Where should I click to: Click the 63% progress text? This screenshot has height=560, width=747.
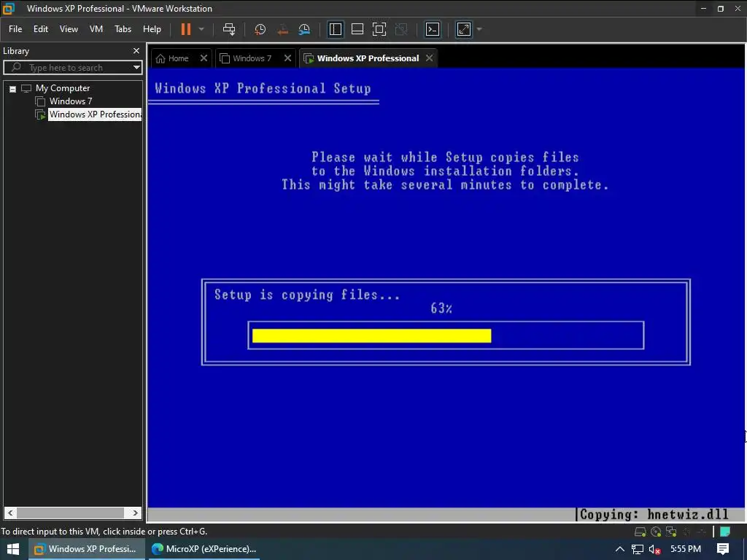click(441, 308)
